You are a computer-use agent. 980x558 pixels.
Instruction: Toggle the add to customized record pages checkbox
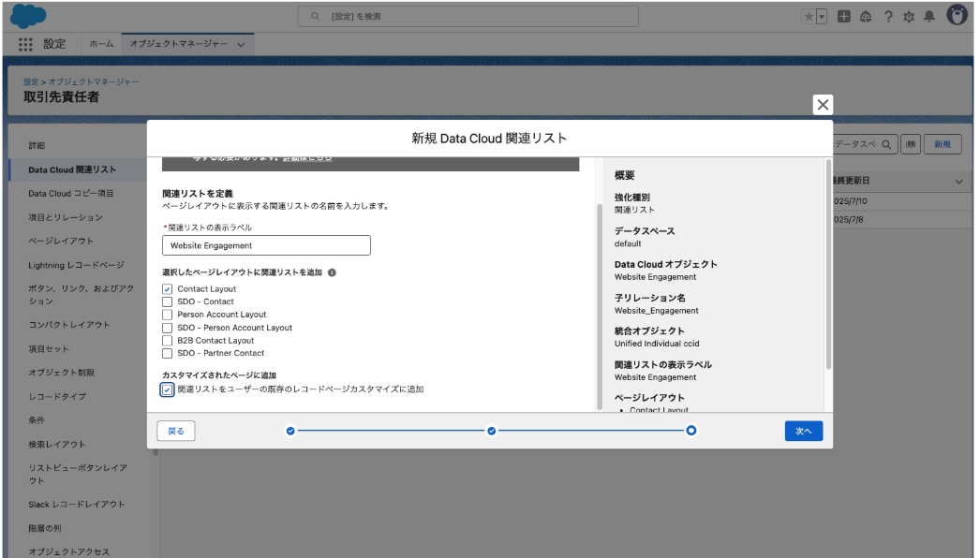[167, 389]
